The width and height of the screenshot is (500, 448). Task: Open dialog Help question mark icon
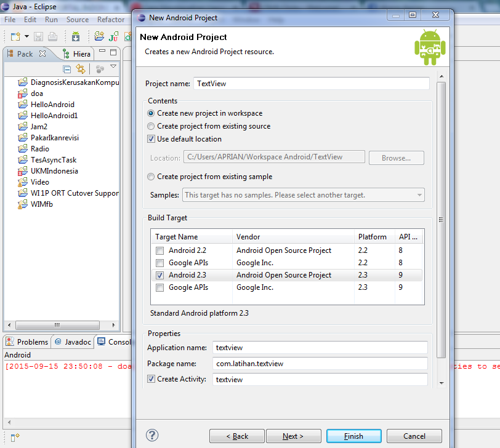point(152,435)
